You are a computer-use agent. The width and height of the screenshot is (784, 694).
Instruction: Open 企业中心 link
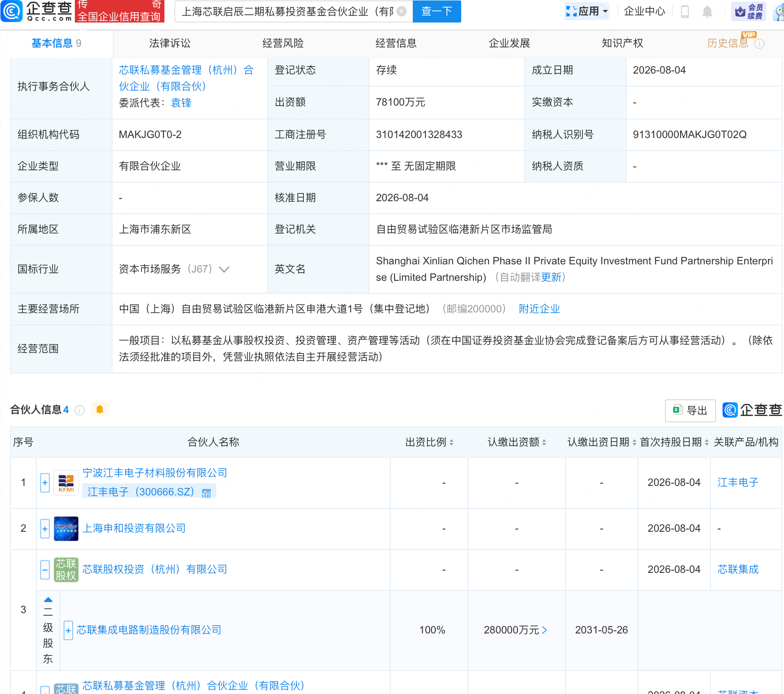click(x=644, y=11)
